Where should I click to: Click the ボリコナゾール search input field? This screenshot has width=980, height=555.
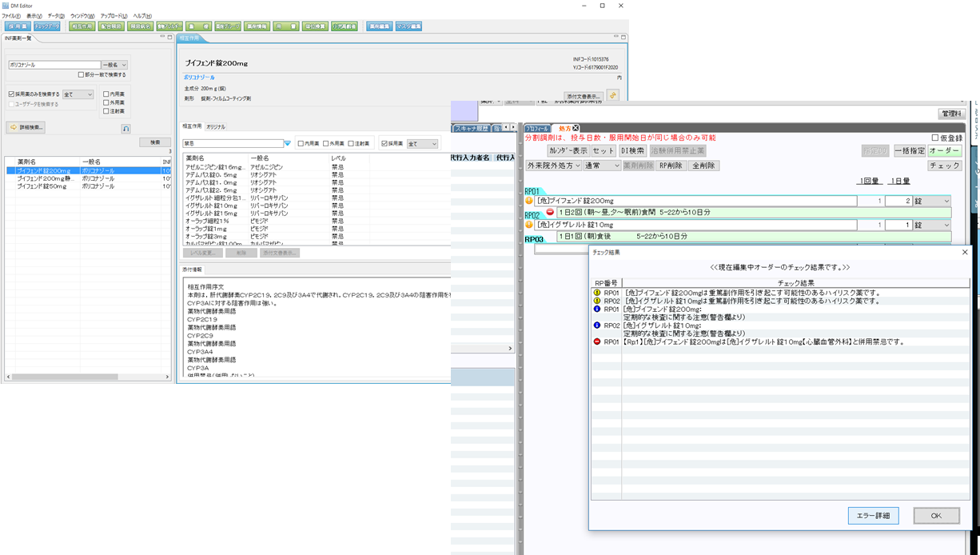(x=54, y=65)
